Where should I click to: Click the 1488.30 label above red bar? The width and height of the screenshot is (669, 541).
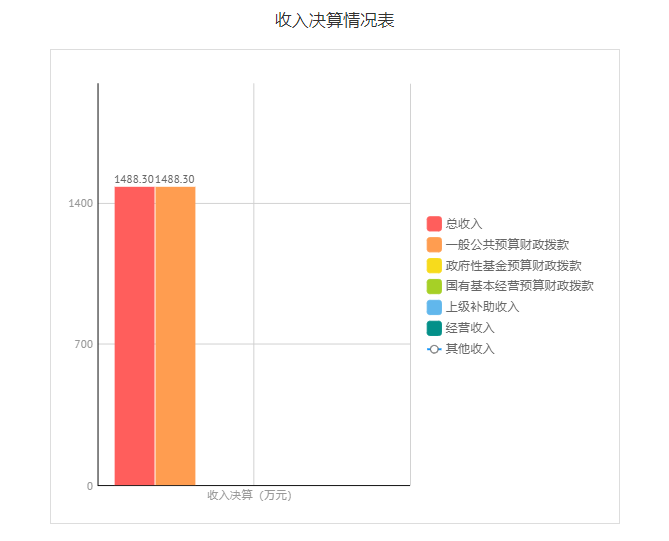pyautogui.click(x=134, y=179)
